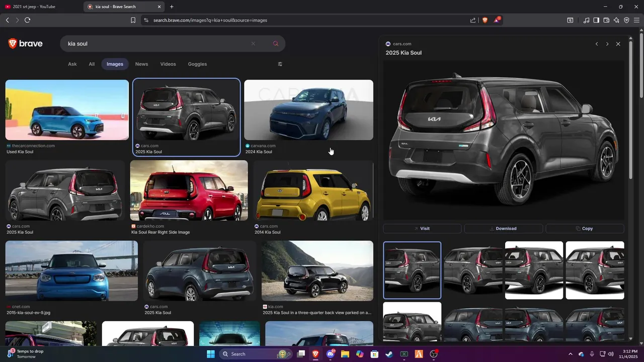Click the Visit button in preview
Image resolution: width=644 pixels, height=362 pixels.
(422, 229)
